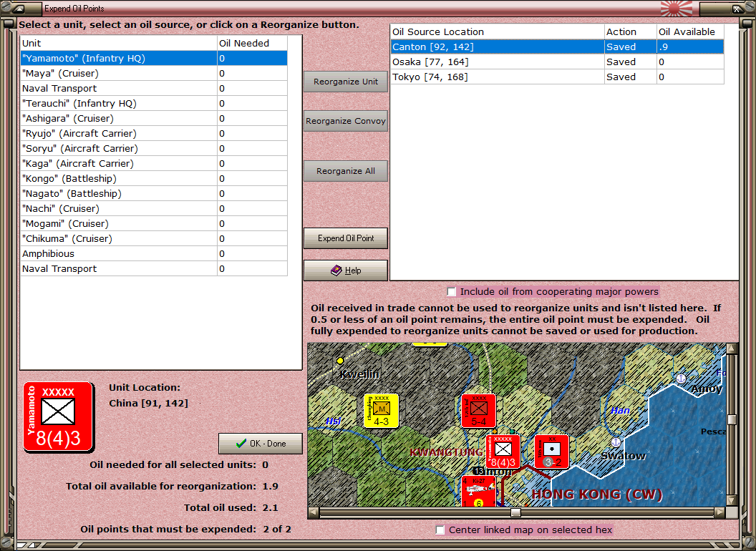Screen dimensions: 756x551
Task: Click the .9 oil available value for Canton
Action: [x=690, y=47]
